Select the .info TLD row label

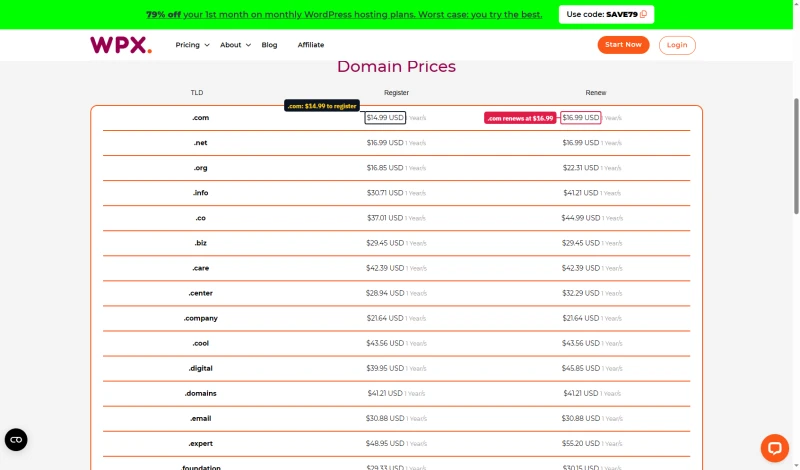[x=201, y=193]
